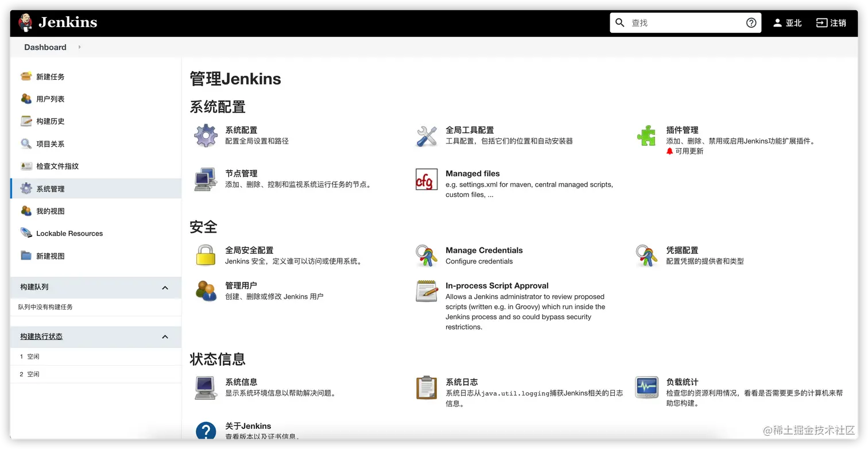Click the keys icon for 凭据配置
868x449 pixels.
pyautogui.click(x=646, y=256)
